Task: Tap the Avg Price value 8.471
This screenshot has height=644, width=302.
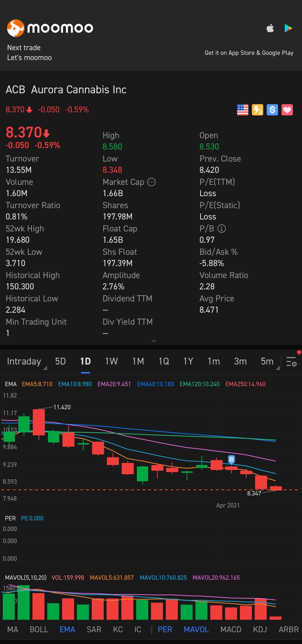Action: (x=209, y=310)
